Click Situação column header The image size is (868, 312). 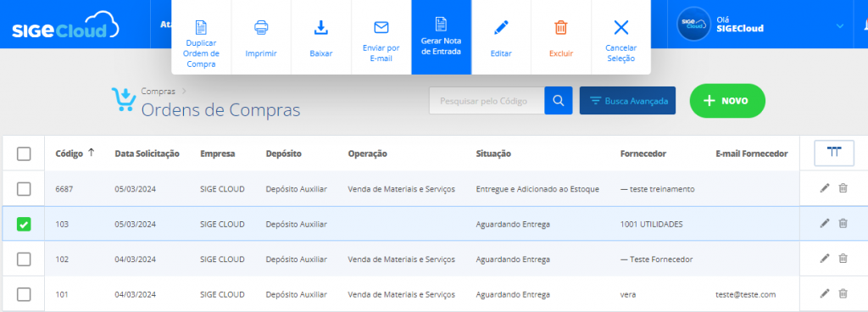pos(493,153)
